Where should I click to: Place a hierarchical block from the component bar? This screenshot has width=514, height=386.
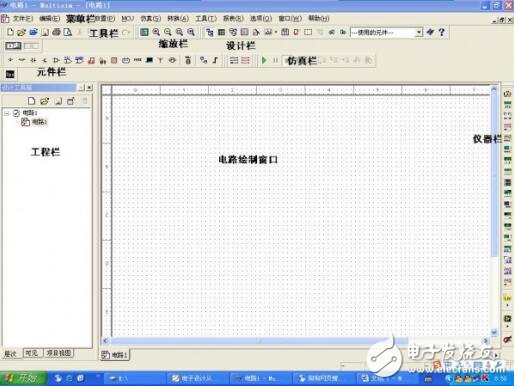203,60
